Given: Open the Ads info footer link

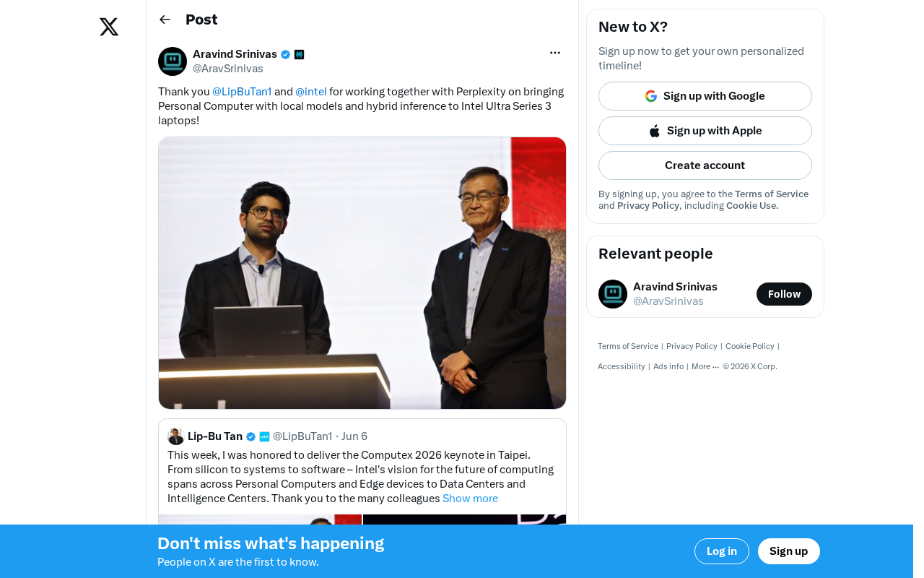Looking at the screenshot, I should pyautogui.click(x=668, y=366).
